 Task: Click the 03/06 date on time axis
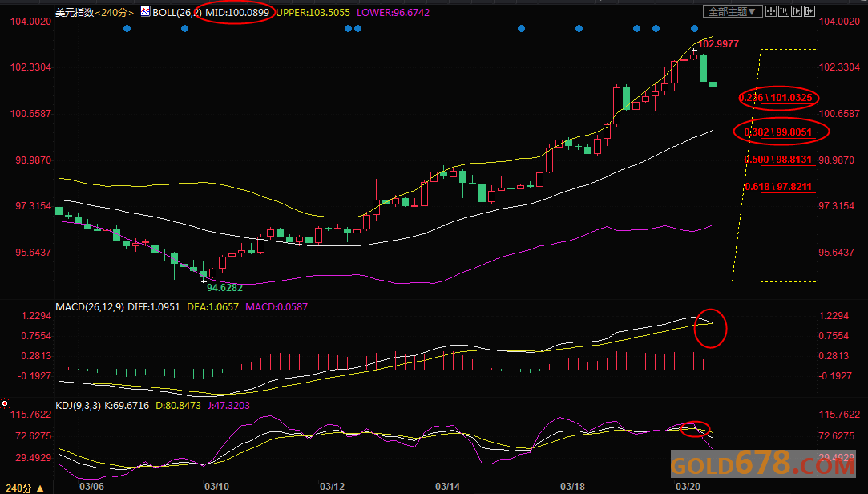[92, 486]
